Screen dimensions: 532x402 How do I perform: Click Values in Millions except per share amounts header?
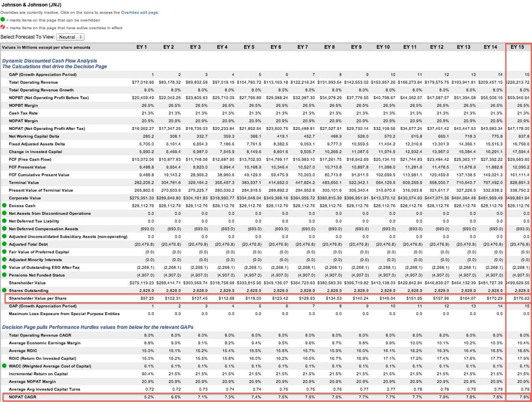point(46,48)
